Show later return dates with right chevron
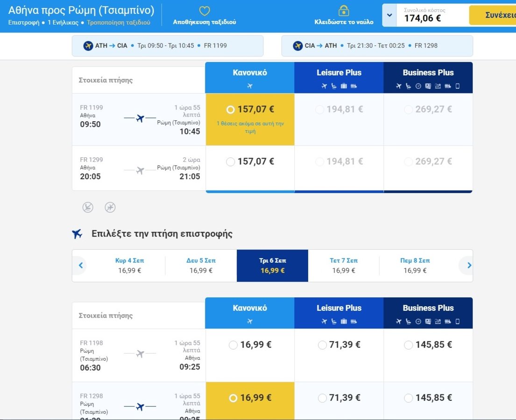Viewport: 516px width, 420px height. pos(469,266)
